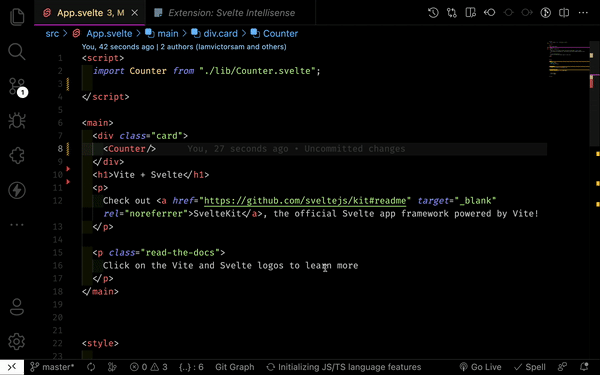
Task: Click line number 15 in gutter
Action: point(58,253)
